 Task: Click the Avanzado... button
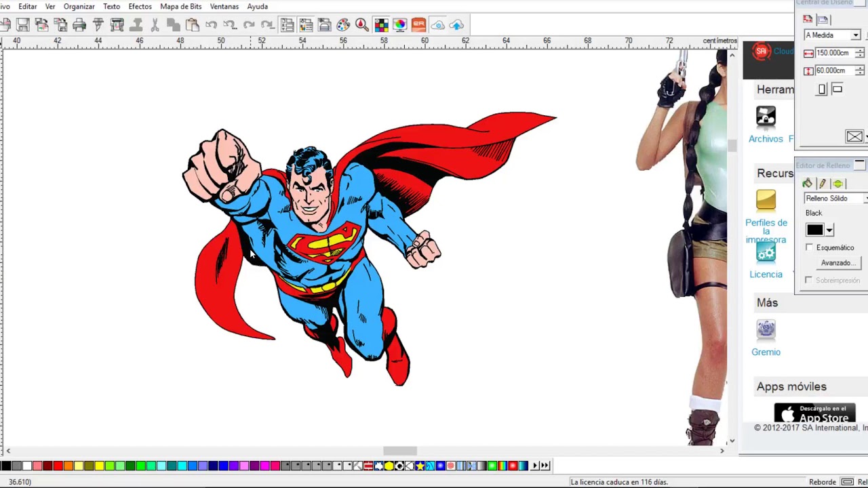click(838, 263)
